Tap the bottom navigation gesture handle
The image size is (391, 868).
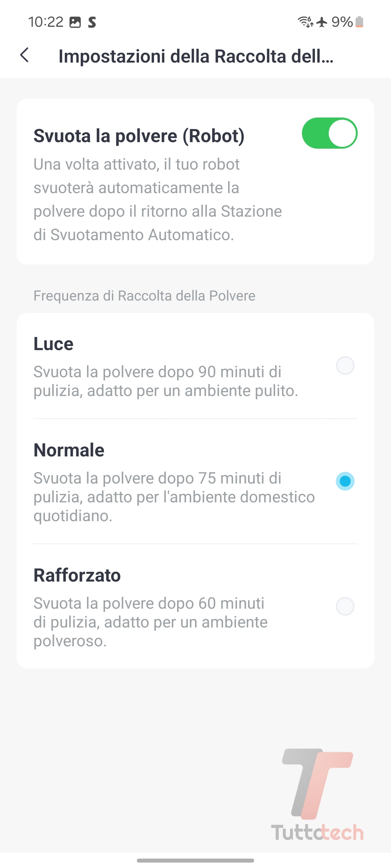[195, 860]
